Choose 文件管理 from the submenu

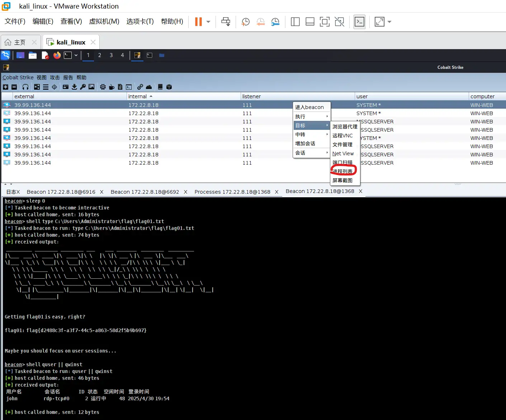click(x=345, y=145)
